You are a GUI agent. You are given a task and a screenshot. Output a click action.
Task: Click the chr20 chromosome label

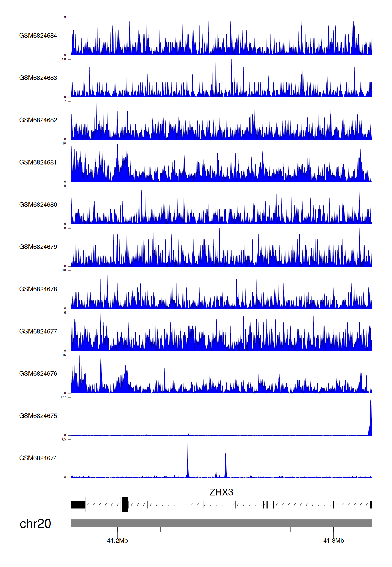(35, 524)
